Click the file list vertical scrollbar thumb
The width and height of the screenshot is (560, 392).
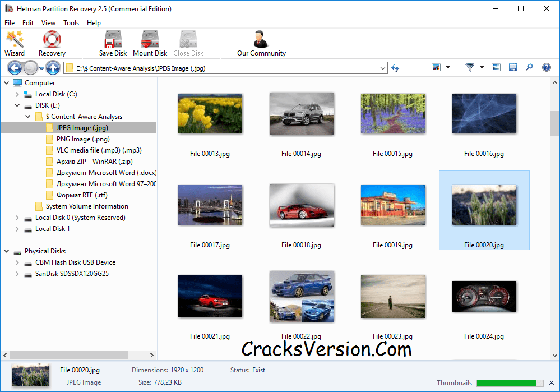[x=554, y=123]
